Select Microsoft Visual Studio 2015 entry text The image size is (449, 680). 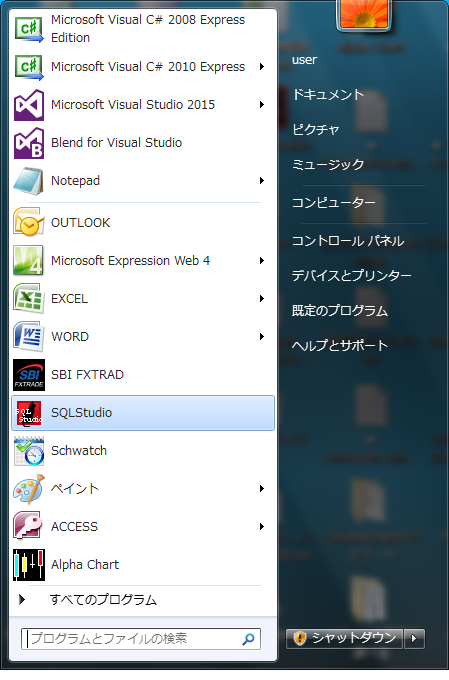[x=133, y=105]
